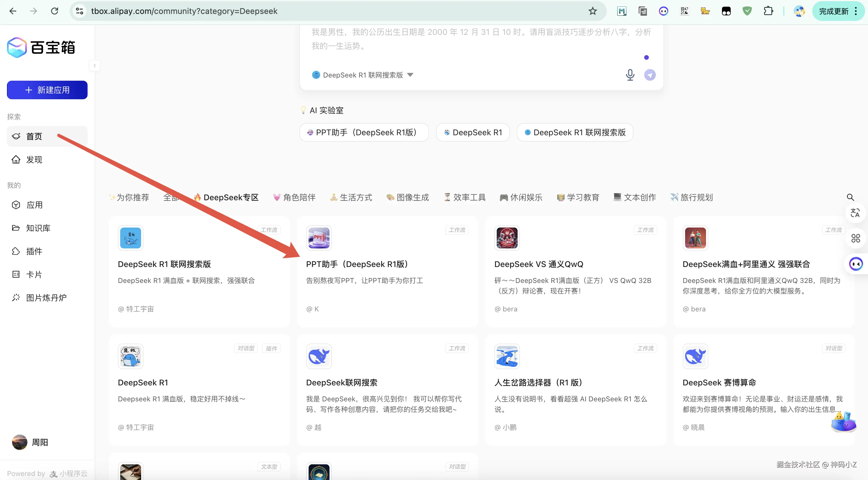The width and height of the screenshot is (868, 480).
Task: Open 图片炼丹炉 in the sidebar
Action: pos(46,298)
